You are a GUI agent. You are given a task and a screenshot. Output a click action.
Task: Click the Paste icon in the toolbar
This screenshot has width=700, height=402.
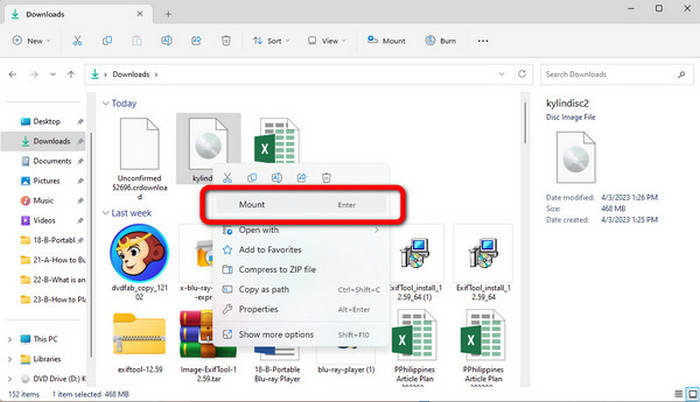tap(137, 41)
